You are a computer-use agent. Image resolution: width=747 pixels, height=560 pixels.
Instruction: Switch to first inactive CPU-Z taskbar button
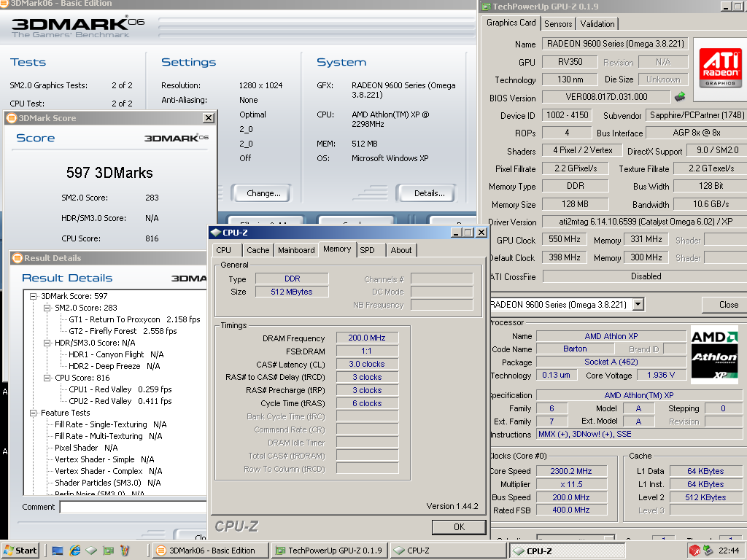coord(449,551)
